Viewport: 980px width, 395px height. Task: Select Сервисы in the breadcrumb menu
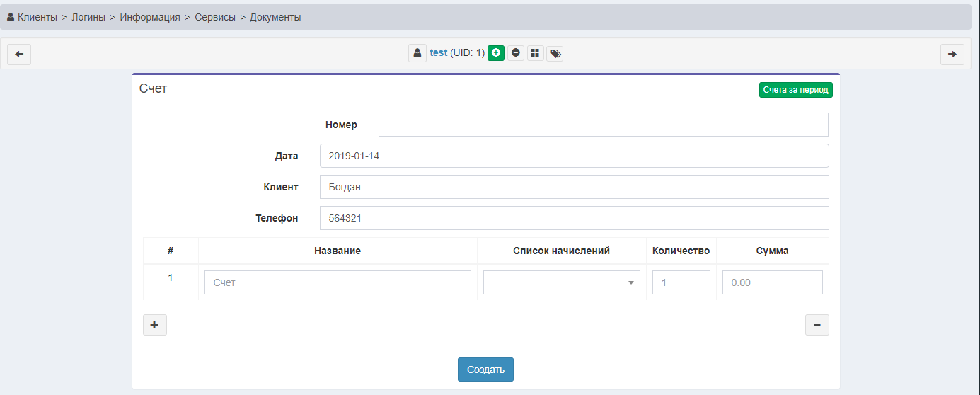tap(215, 17)
